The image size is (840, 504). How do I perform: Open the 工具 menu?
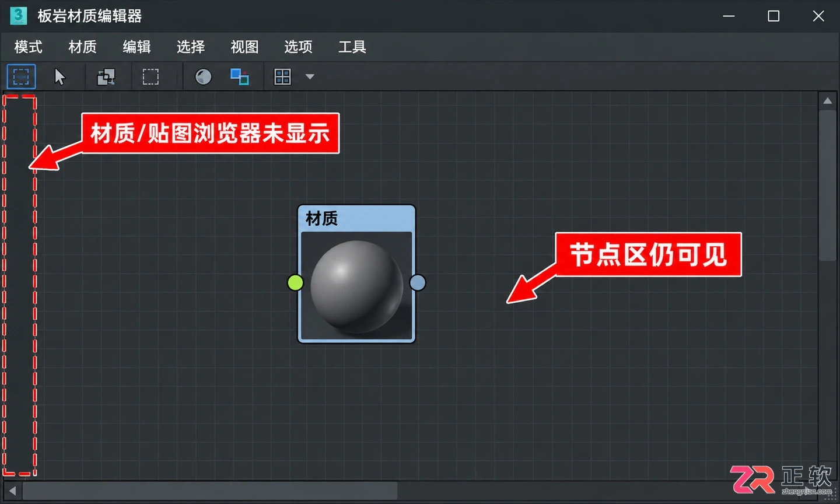pos(352,47)
